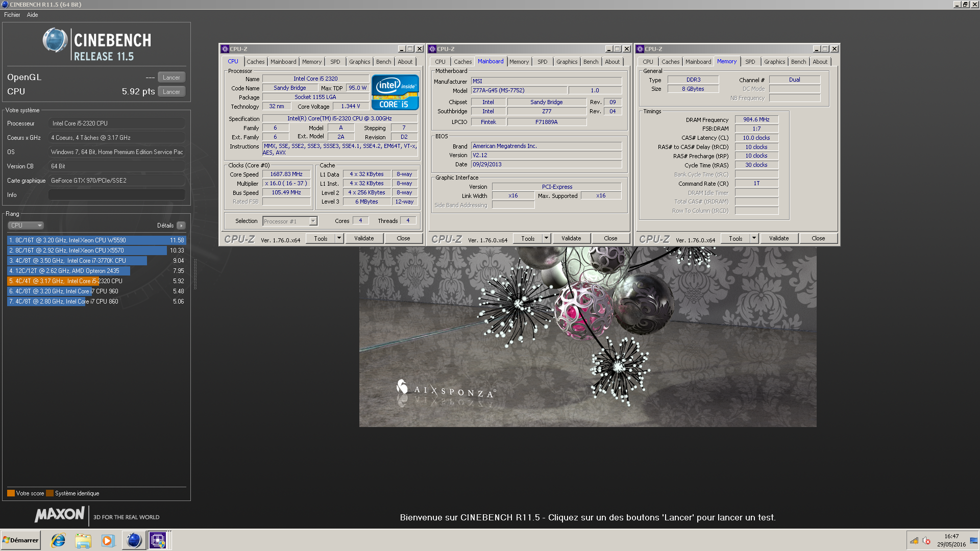
Task: Click the muted volume tray icon
Action: (926, 541)
